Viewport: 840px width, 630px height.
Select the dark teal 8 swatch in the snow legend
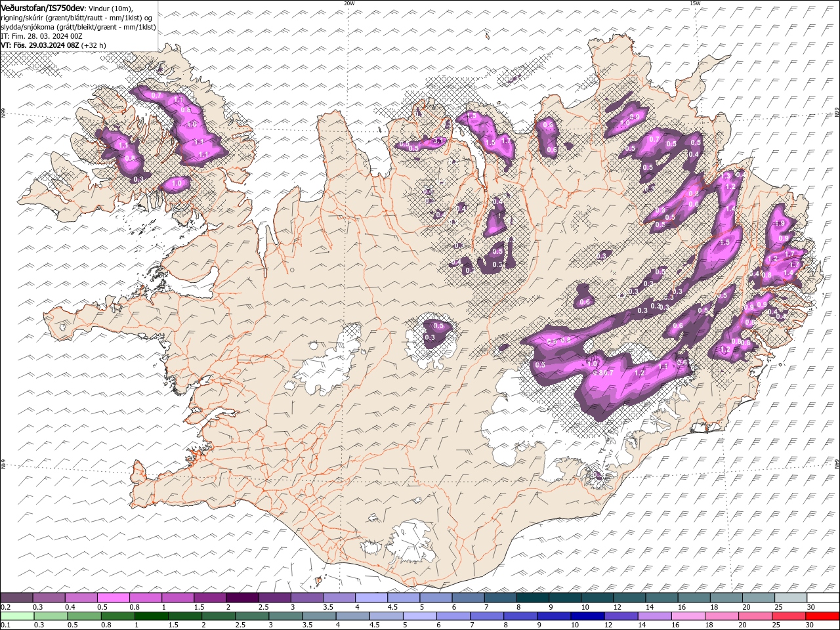[x=532, y=598]
